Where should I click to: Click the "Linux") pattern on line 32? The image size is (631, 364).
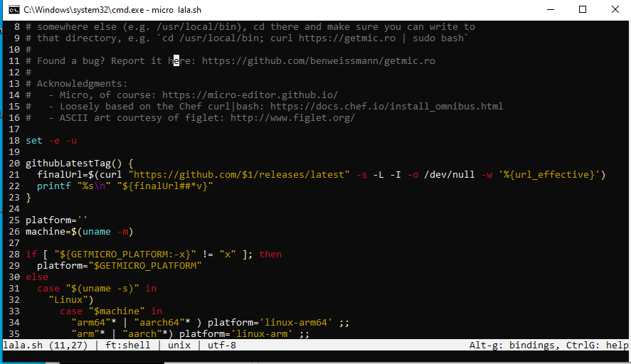71,299
